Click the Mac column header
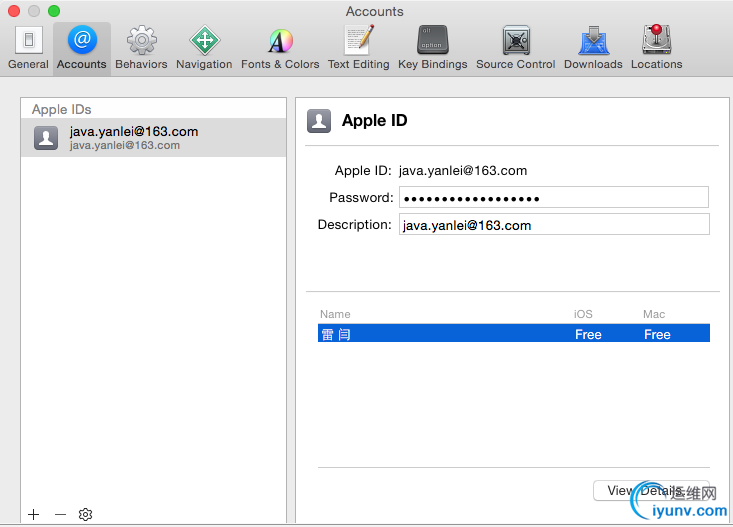The image size is (733, 527). 654,314
